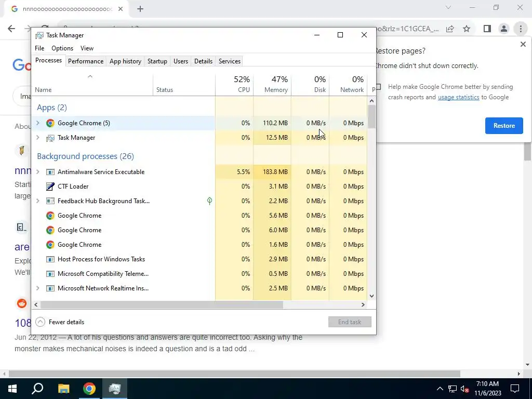Open File Explorer from the taskbar
The image size is (532, 399).
[63, 389]
